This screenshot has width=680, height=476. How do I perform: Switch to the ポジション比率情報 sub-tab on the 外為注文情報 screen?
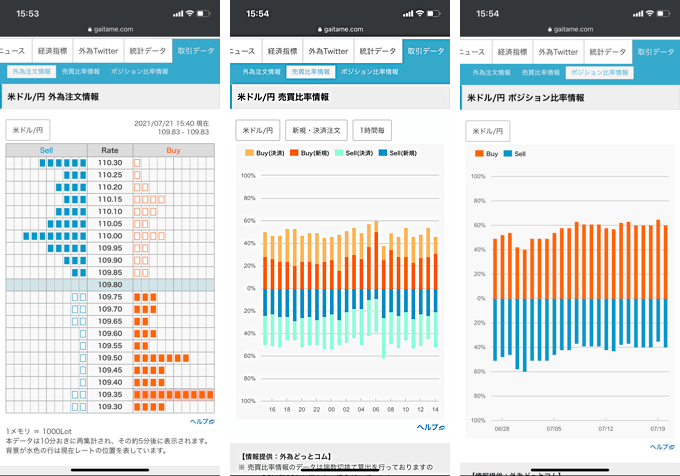(139, 72)
